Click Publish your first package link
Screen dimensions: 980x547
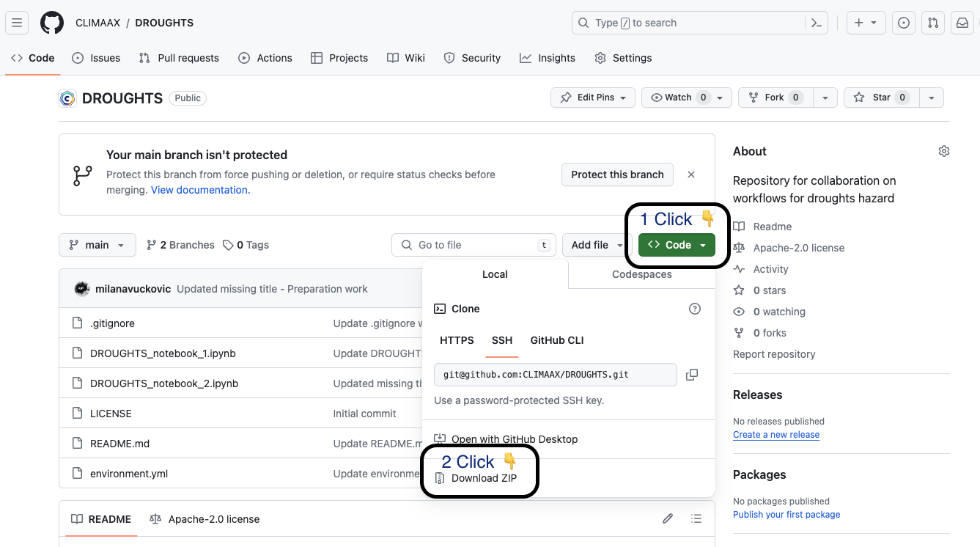point(786,515)
